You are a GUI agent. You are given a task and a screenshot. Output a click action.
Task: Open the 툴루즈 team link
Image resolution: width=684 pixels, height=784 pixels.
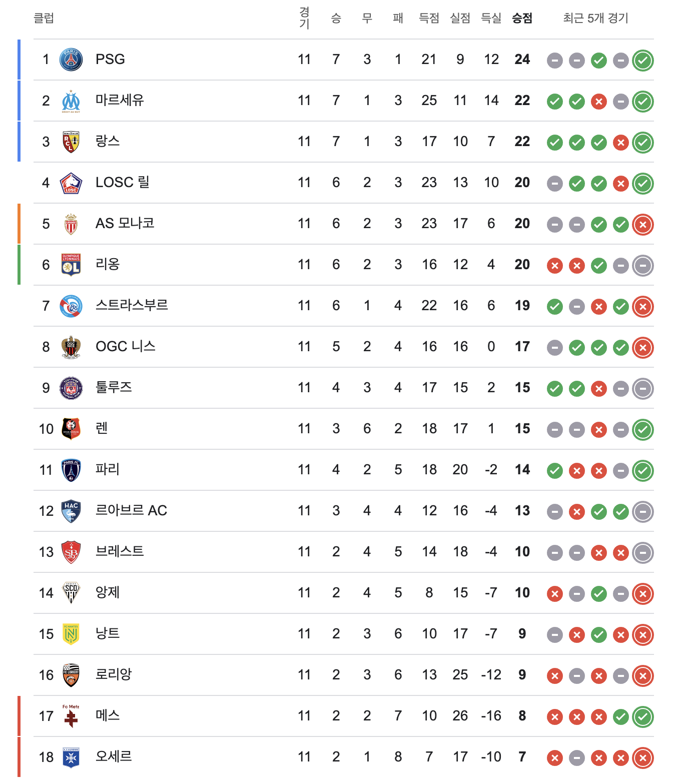tap(114, 388)
